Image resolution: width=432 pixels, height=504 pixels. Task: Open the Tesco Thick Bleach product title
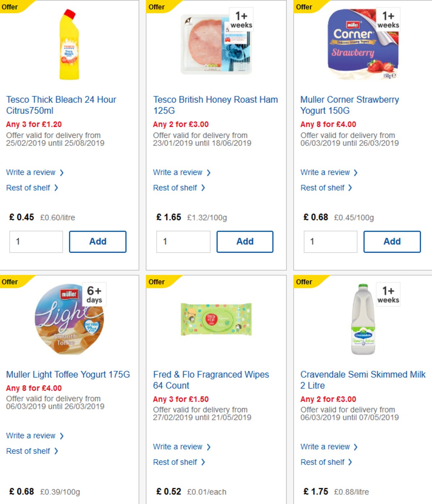tap(61, 105)
